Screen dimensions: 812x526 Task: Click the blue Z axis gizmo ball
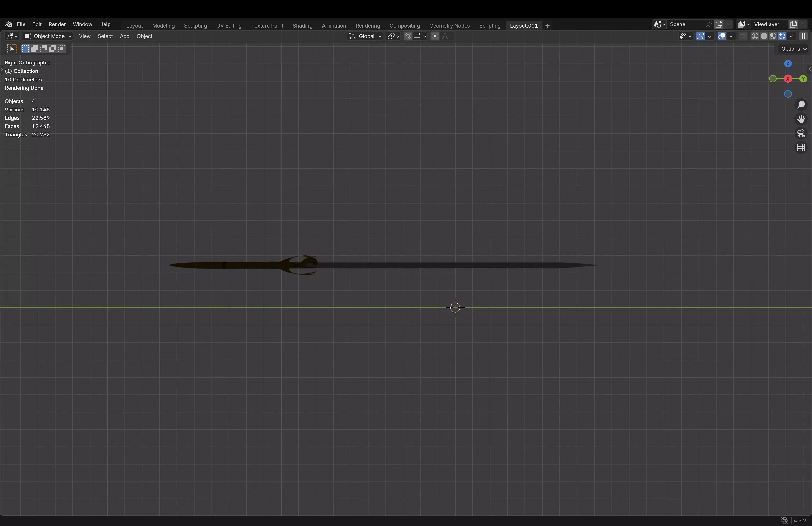click(x=788, y=63)
